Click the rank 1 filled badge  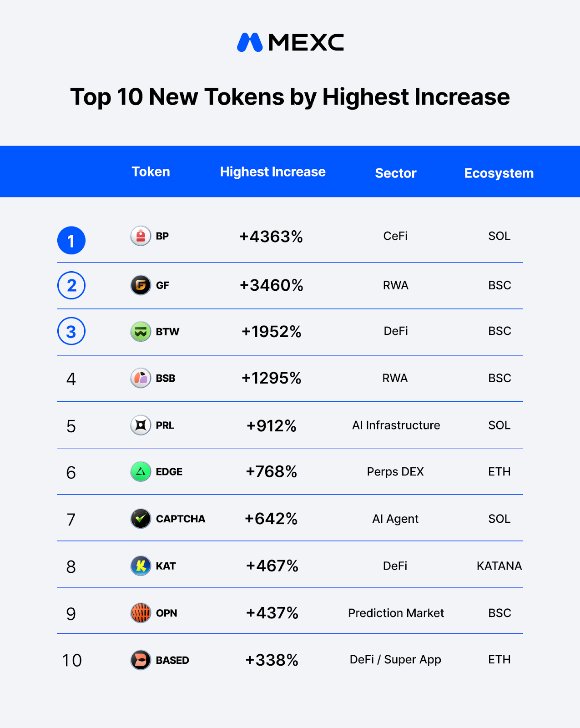click(x=71, y=240)
